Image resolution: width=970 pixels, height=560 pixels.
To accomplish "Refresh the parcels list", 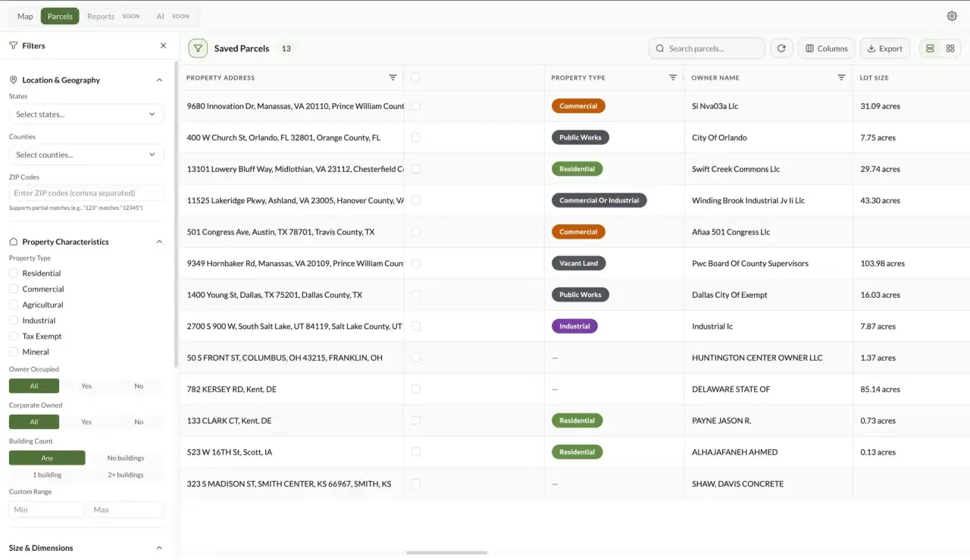I will (781, 48).
